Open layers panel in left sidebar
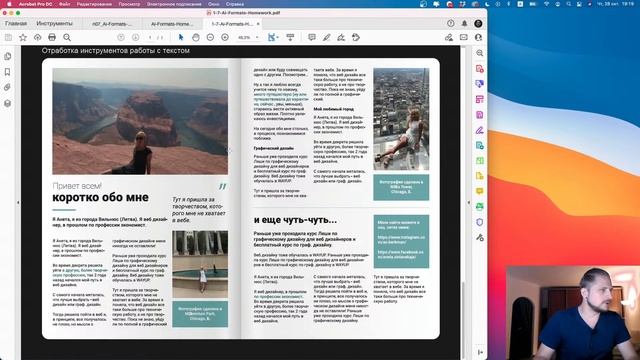The width and height of the screenshot is (640, 360). pyautogui.click(x=7, y=103)
